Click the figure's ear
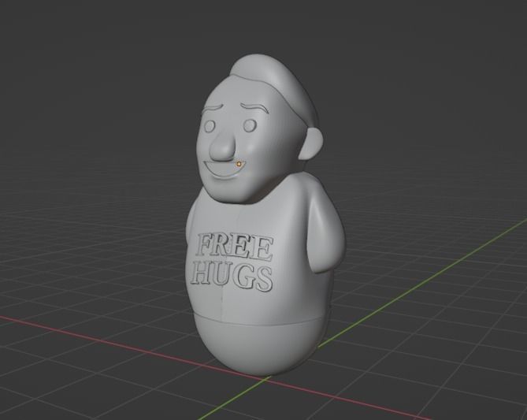The height and width of the screenshot is (420, 527). tap(313, 144)
